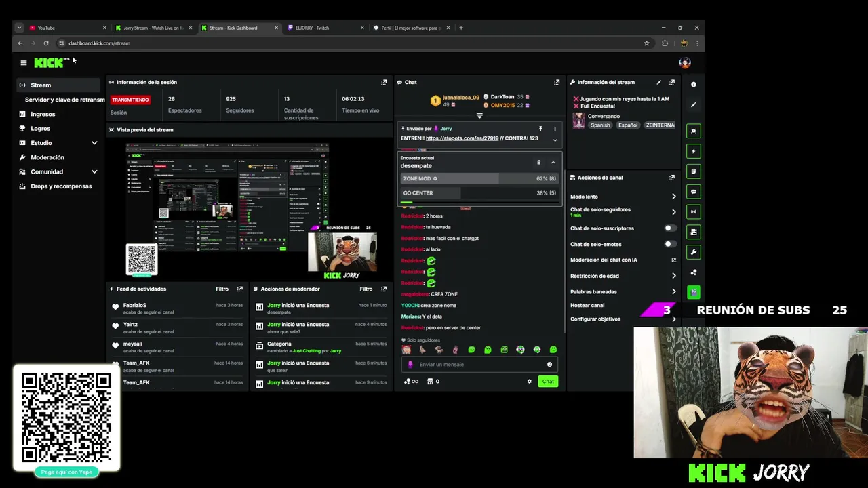Collapse the top chatters leaderboard arrow

479,116
